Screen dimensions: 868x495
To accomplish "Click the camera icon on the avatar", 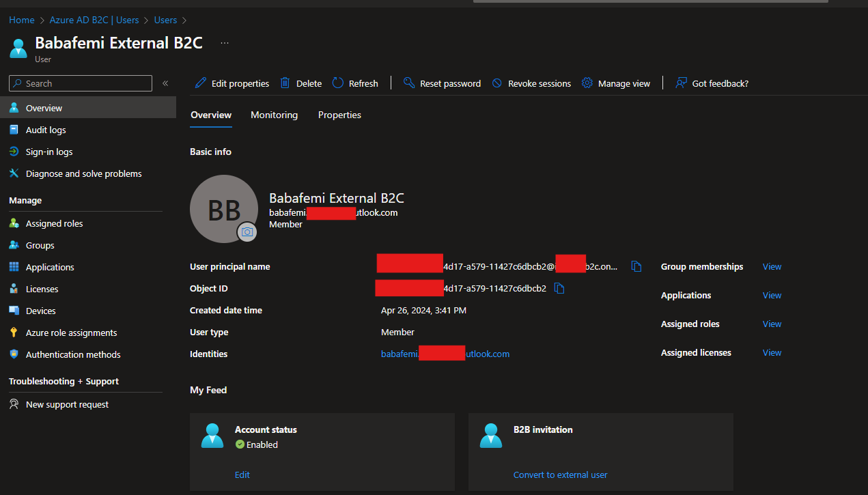I will click(247, 232).
